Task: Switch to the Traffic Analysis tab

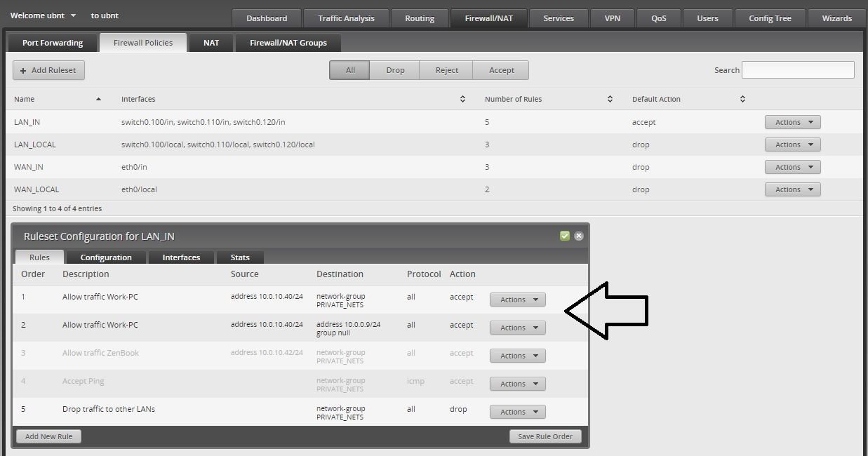Action: click(x=346, y=18)
